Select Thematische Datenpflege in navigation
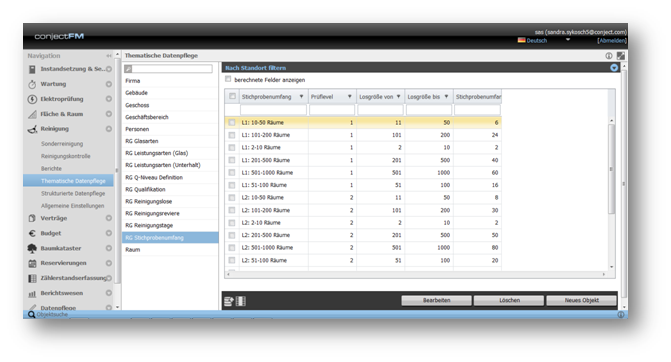Screen dimensions: 671x362 [68, 181]
